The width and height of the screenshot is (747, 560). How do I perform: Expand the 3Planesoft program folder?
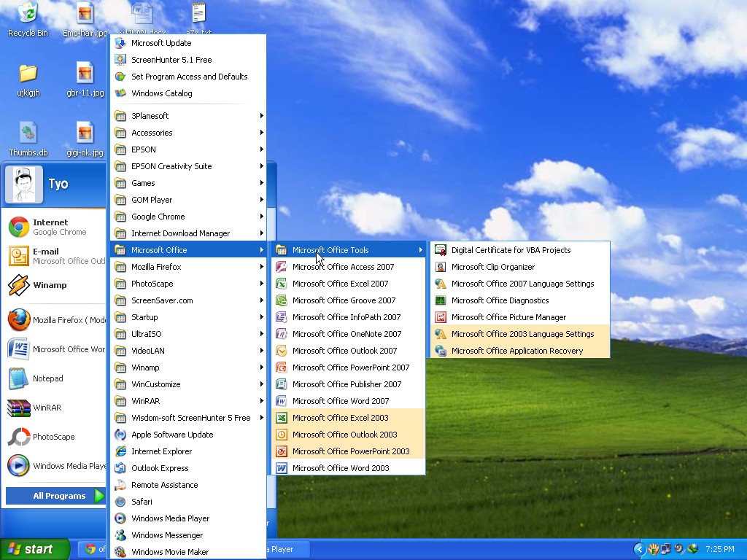pos(188,116)
